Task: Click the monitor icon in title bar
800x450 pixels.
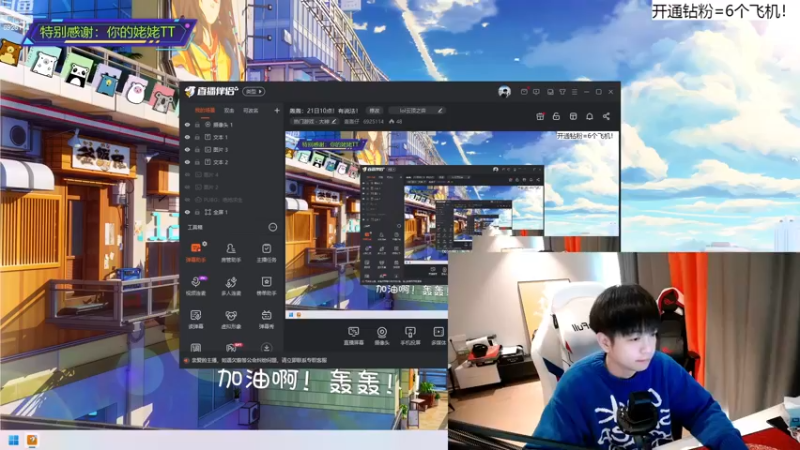Action: click(x=550, y=92)
